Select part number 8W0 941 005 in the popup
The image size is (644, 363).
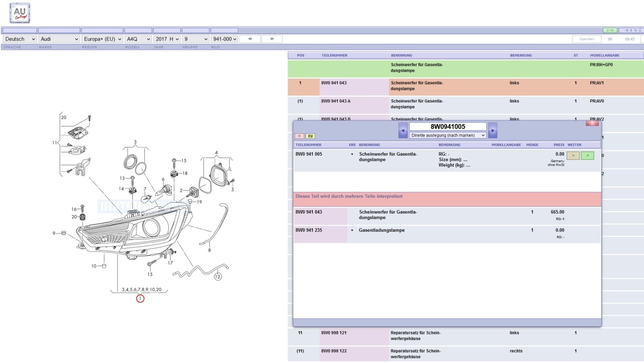309,154
